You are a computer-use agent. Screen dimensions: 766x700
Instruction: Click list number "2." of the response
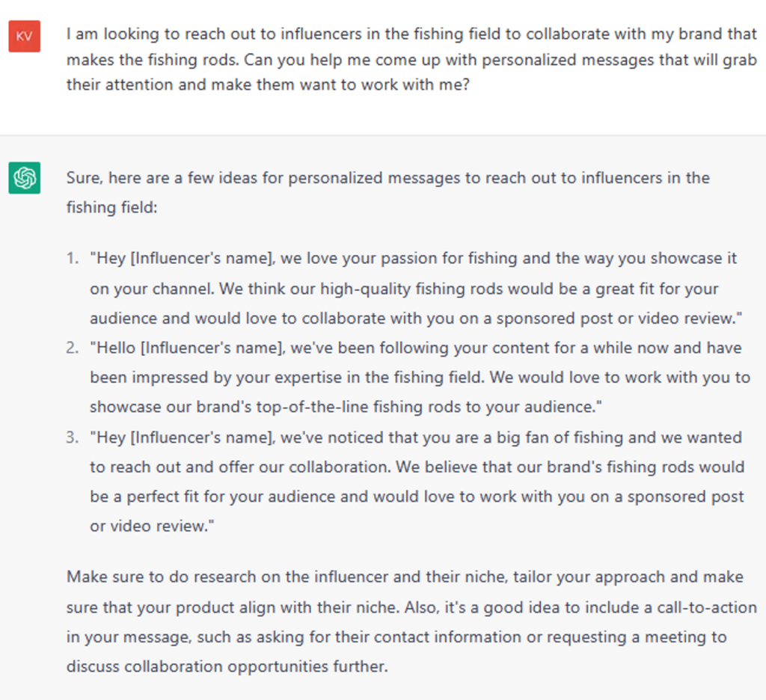[x=72, y=348]
